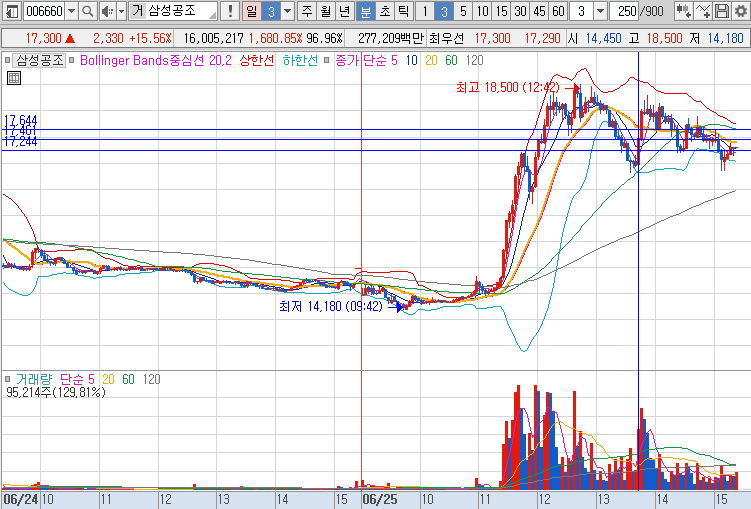Viewport: 751px width, 509px height.
Task: Select the 5-minute interval button
Action: (x=463, y=11)
